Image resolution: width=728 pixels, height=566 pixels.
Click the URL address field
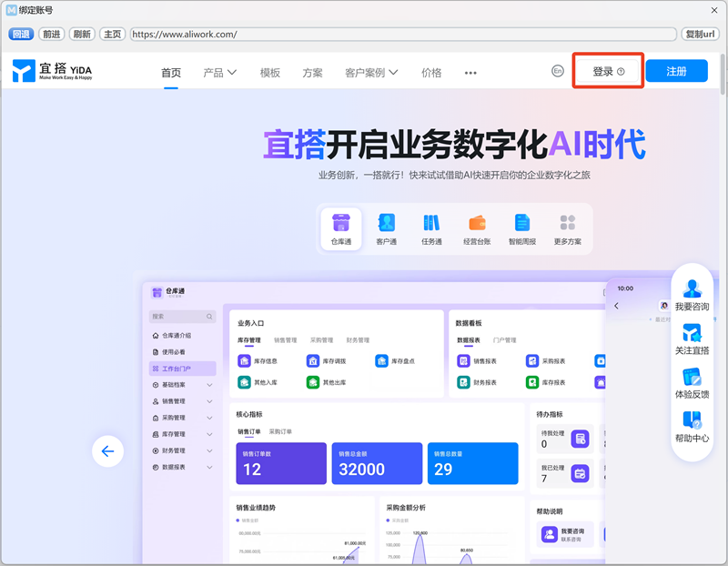click(x=403, y=34)
